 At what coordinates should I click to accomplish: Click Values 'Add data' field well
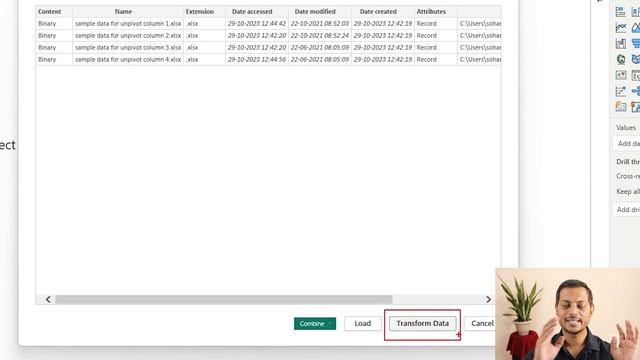coord(627,144)
